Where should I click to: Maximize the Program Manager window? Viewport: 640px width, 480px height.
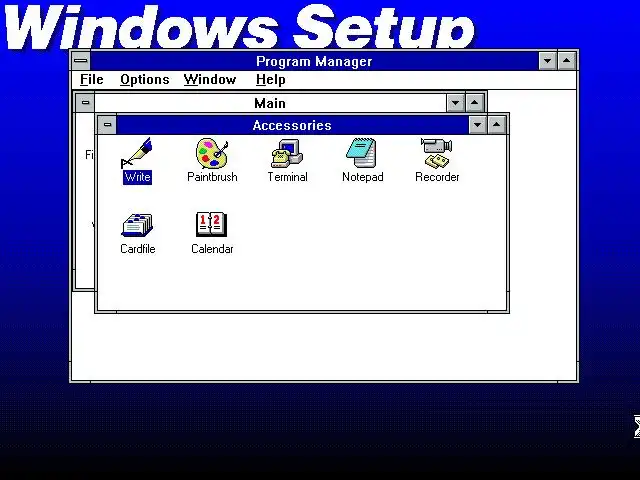pos(567,61)
